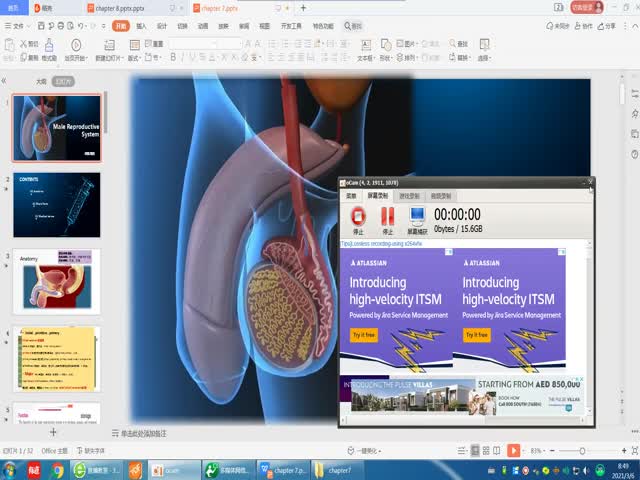Open the Insert ribbon tab

(141, 26)
